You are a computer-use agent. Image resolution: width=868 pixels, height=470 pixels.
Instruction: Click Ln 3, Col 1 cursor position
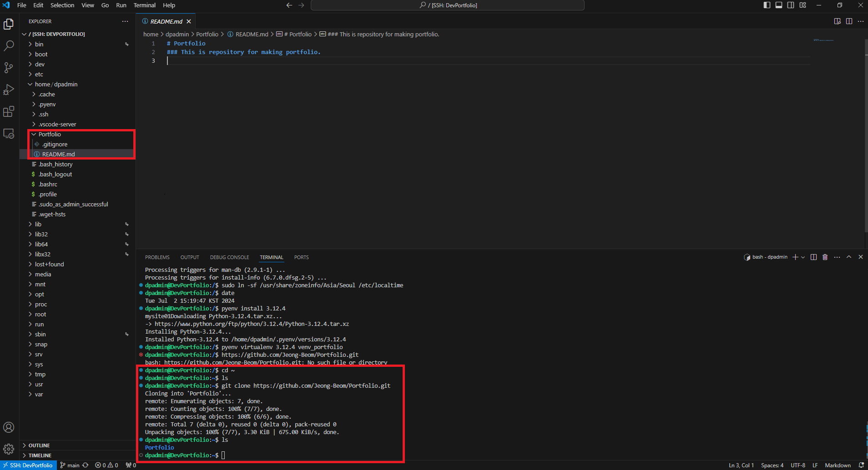741,465
